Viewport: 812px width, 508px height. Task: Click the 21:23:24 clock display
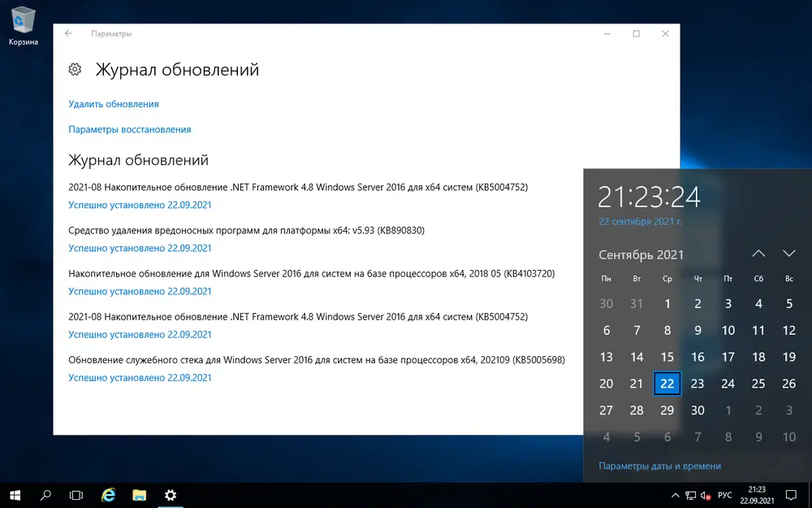[650, 197]
